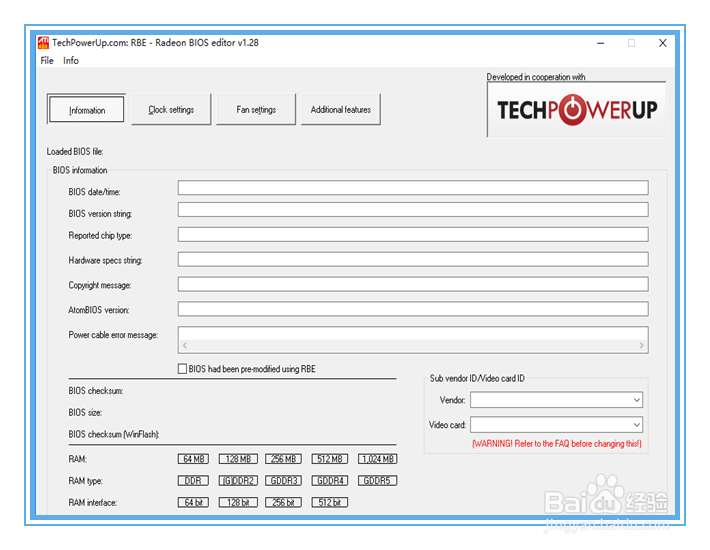Image resolution: width=710 pixels, height=550 pixels.
Task: Click the Copyright message field
Action: [413, 284]
